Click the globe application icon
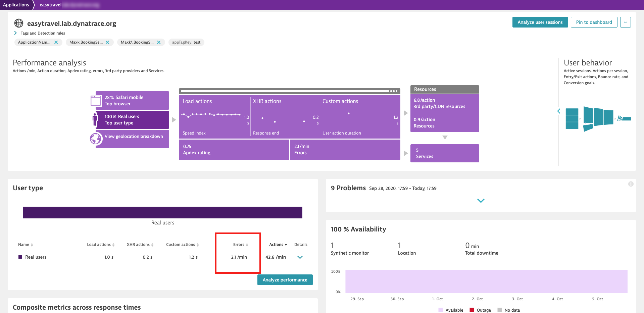The image size is (644, 313). (x=19, y=23)
